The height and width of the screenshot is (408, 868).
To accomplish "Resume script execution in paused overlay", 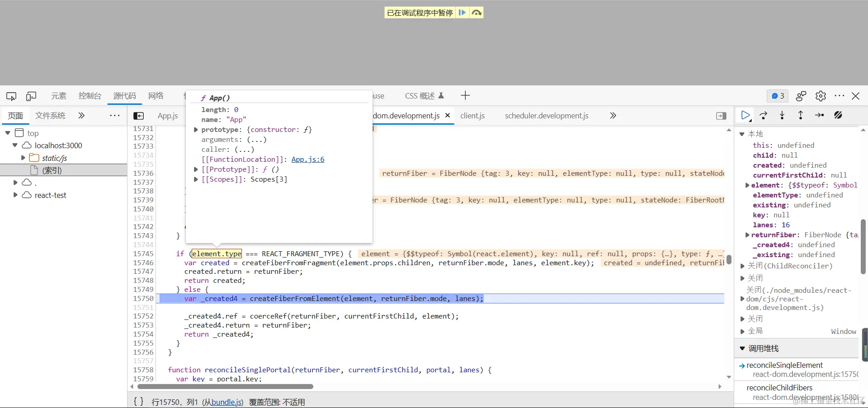I will click(462, 13).
